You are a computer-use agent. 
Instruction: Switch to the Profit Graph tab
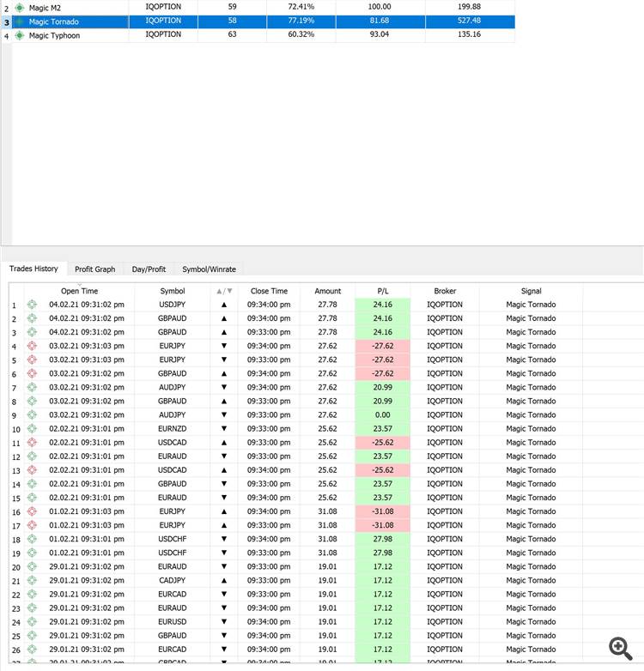tap(95, 269)
